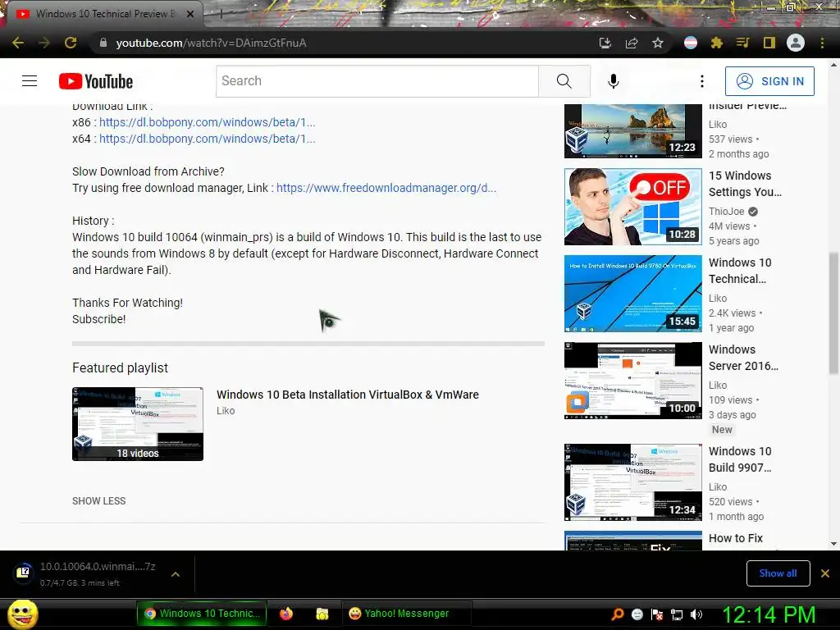Image resolution: width=840 pixels, height=630 pixels.
Task: Open the Extensions puzzle icon
Action: pyautogui.click(x=716, y=43)
